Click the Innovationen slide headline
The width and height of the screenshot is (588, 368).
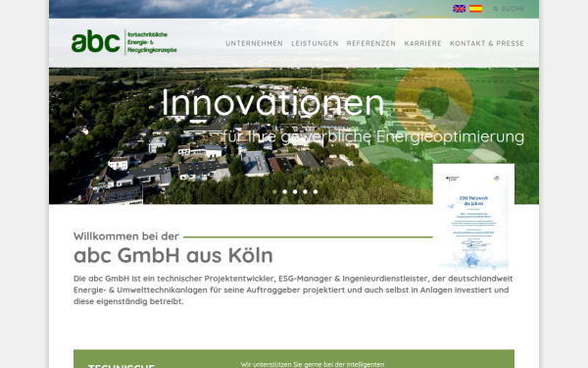(273, 103)
